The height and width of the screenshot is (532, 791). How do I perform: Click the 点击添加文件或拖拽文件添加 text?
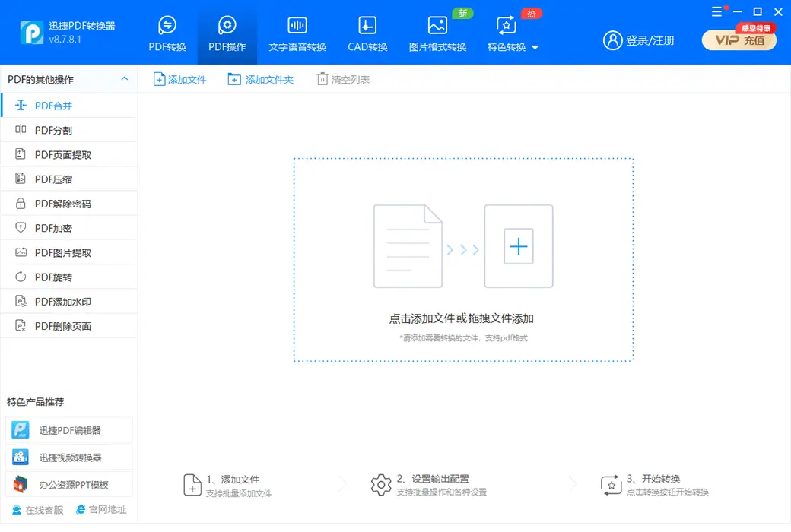pos(462,318)
